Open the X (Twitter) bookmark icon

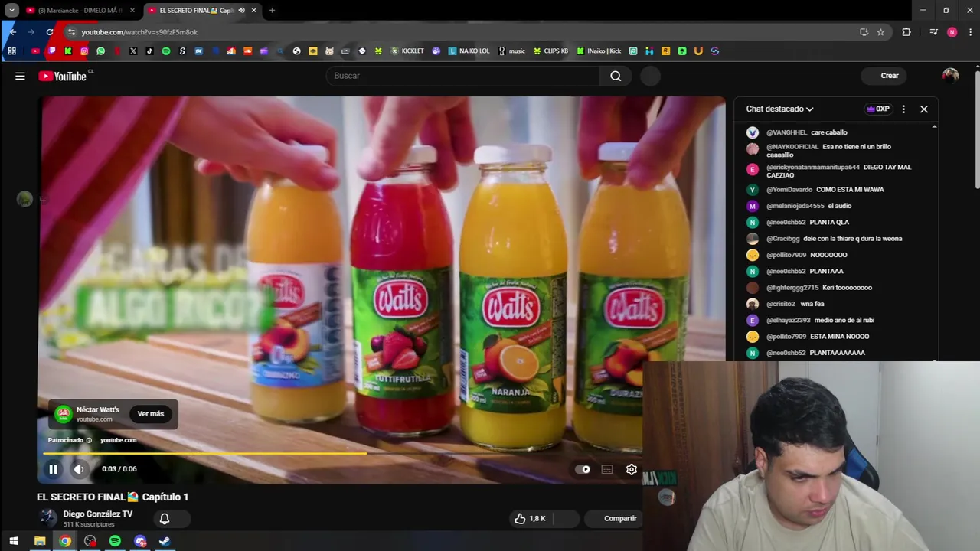[133, 51]
